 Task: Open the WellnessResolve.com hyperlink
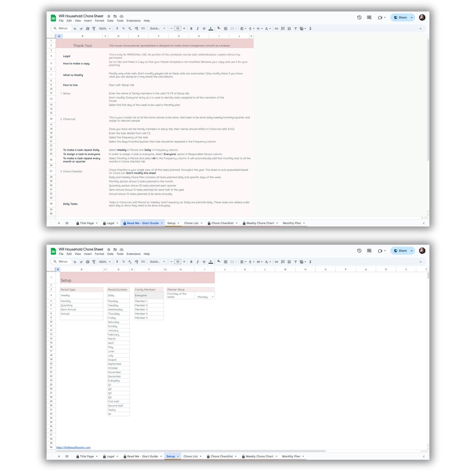click(73, 447)
